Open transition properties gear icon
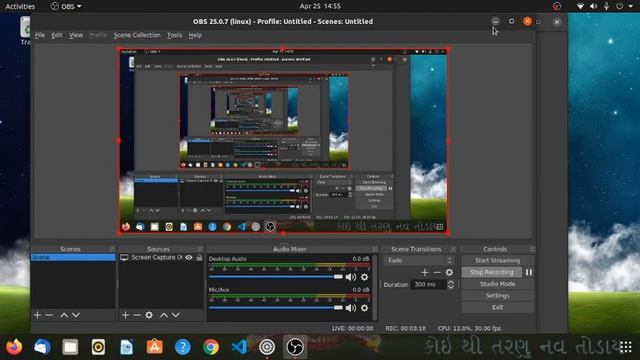640x360 pixels. tap(449, 272)
